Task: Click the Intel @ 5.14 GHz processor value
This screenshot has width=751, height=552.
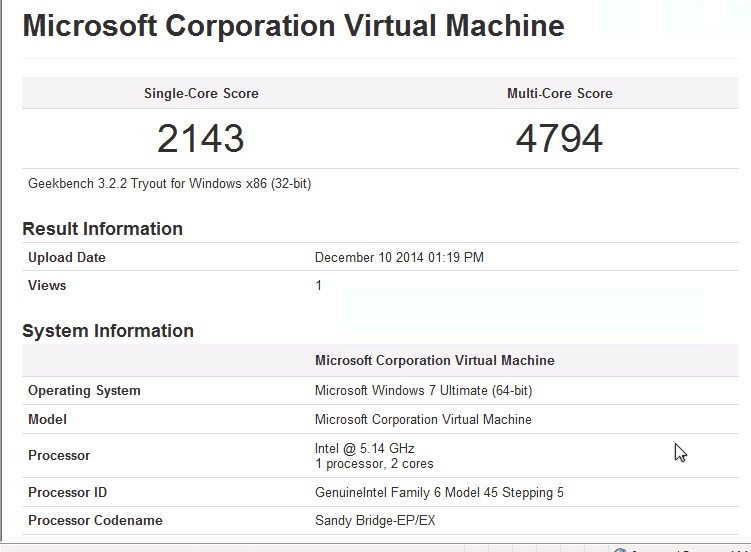Action: [365, 448]
